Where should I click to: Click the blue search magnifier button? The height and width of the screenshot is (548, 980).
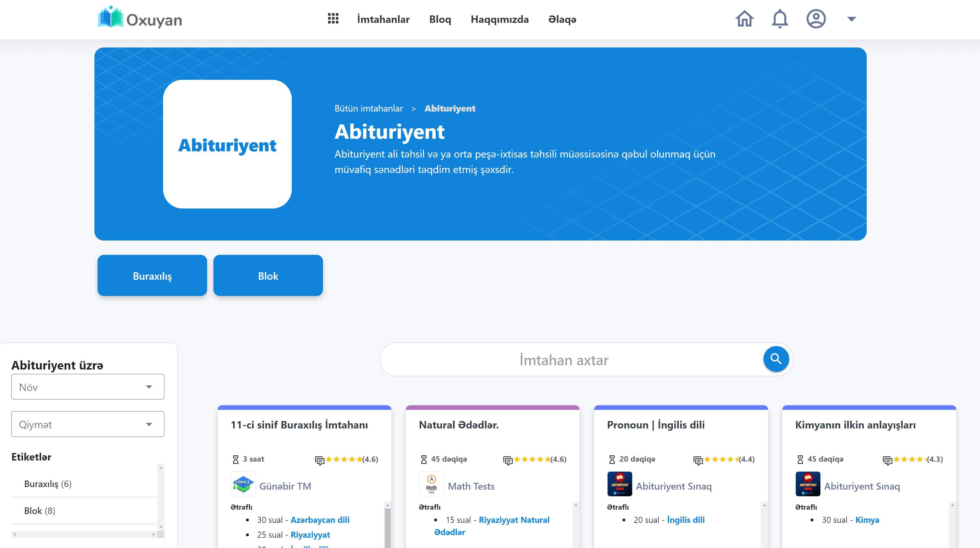coord(776,359)
